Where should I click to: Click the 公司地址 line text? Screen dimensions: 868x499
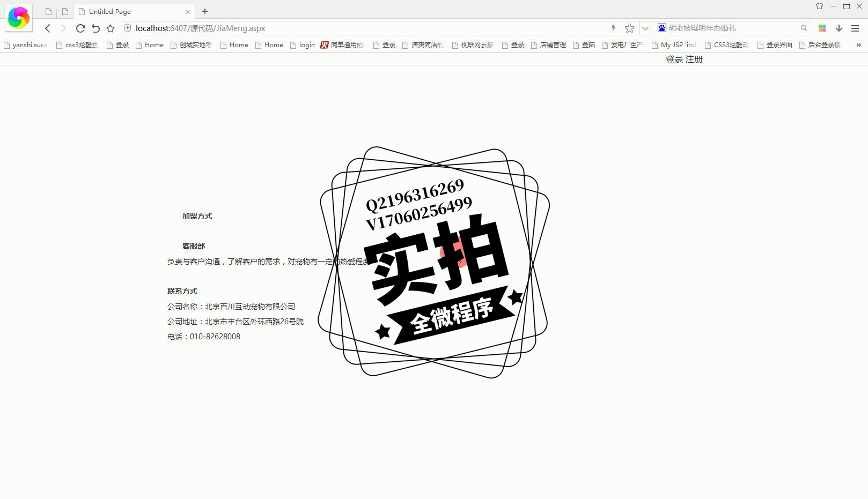click(236, 322)
